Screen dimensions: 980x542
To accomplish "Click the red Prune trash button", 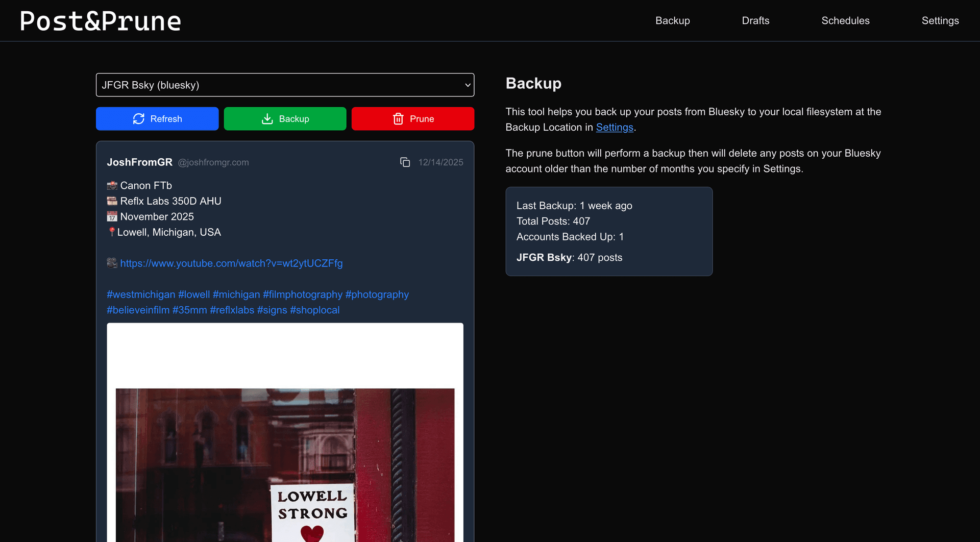I will (x=412, y=119).
